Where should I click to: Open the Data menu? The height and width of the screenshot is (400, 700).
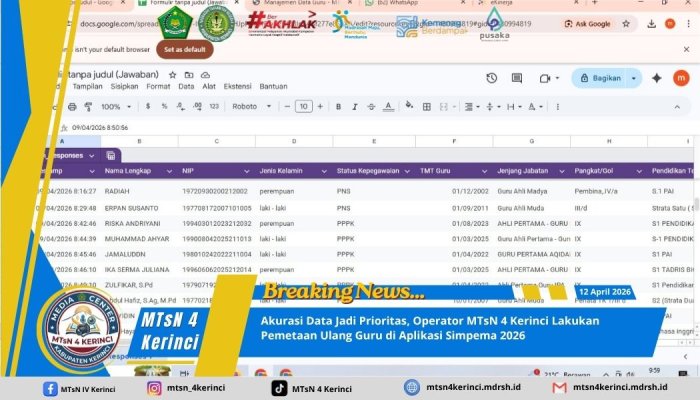click(186, 87)
